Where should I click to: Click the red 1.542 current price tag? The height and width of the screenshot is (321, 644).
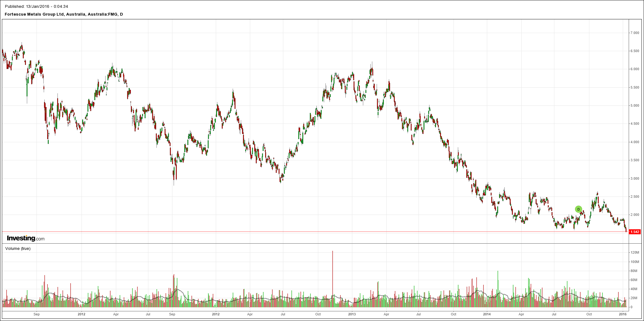(x=635, y=232)
